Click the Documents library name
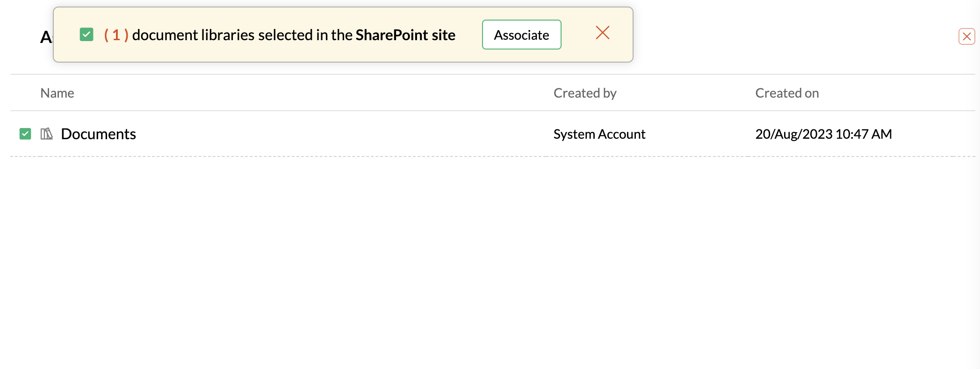Viewport: 980px width, 369px height. (x=98, y=134)
